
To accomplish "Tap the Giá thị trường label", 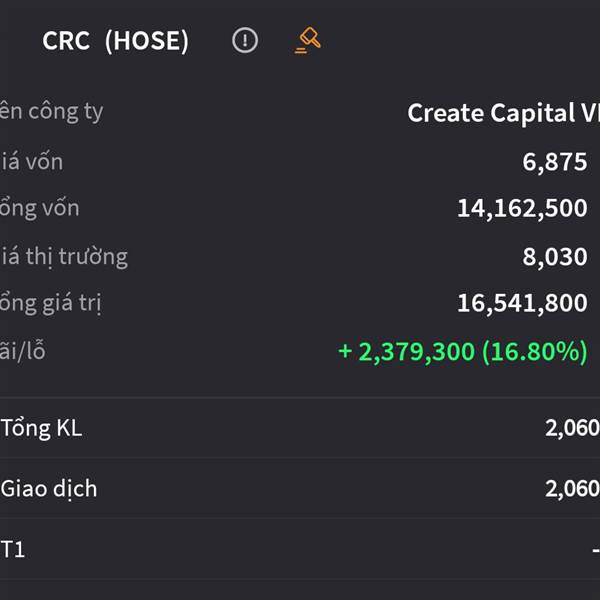I will pos(64,257).
